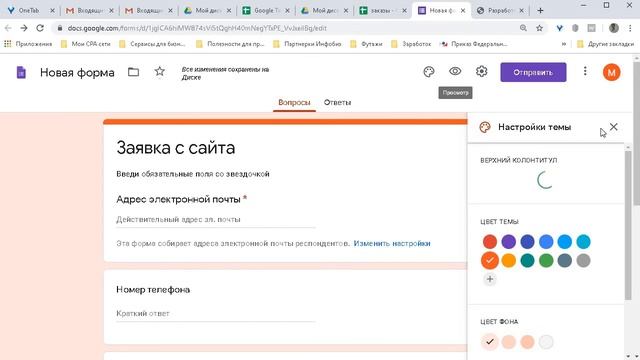
Task: Choose the purple theme color
Action: click(x=509, y=242)
